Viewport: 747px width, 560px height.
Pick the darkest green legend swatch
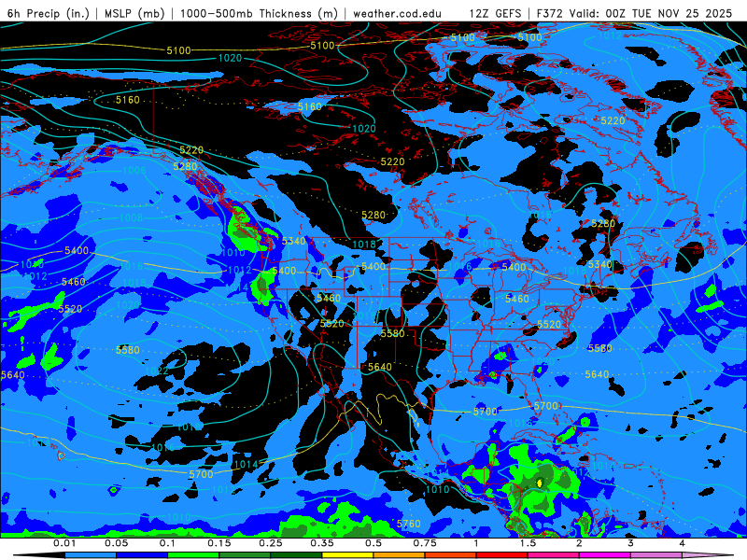point(296,555)
